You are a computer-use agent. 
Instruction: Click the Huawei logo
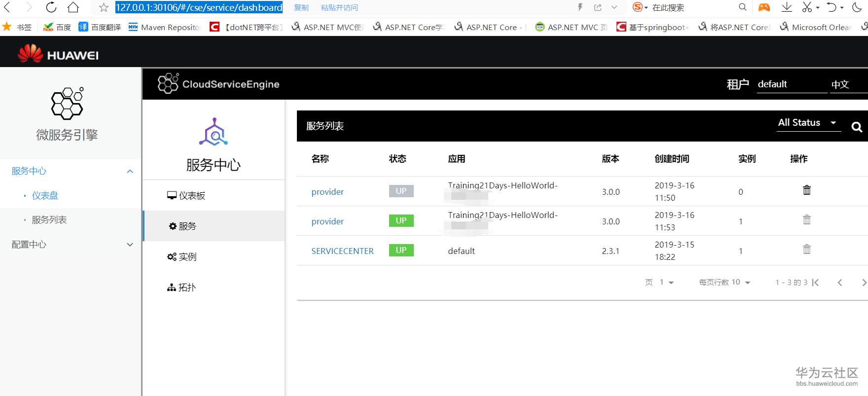pos(58,53)
